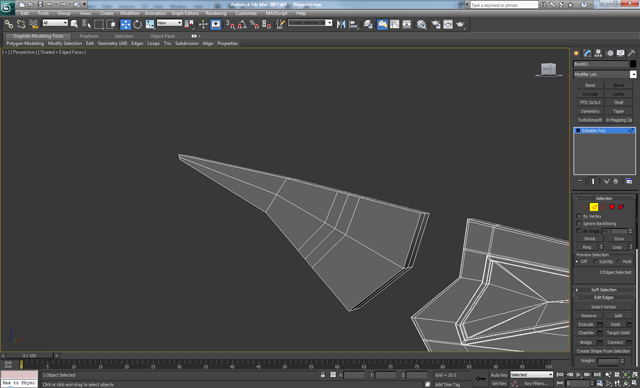640x388 pixels.
Task: Click the object color swatch beside name
Action: [633, 64]
